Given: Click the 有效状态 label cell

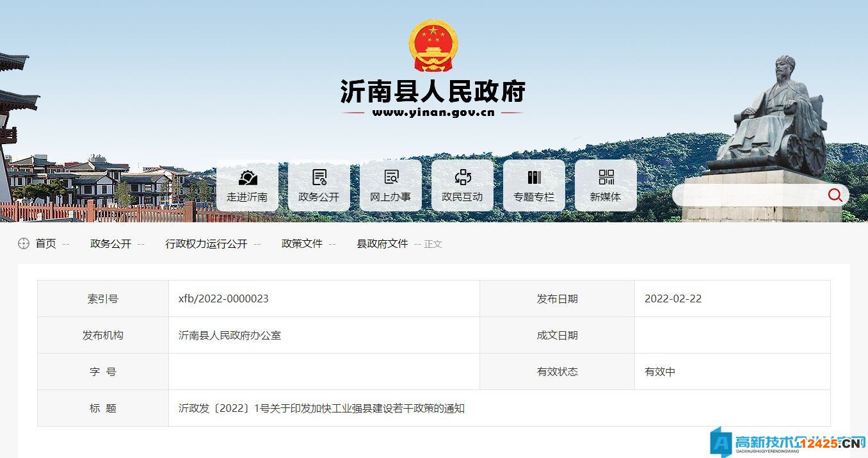Looking at the screenshot, I should pos(557,372).
